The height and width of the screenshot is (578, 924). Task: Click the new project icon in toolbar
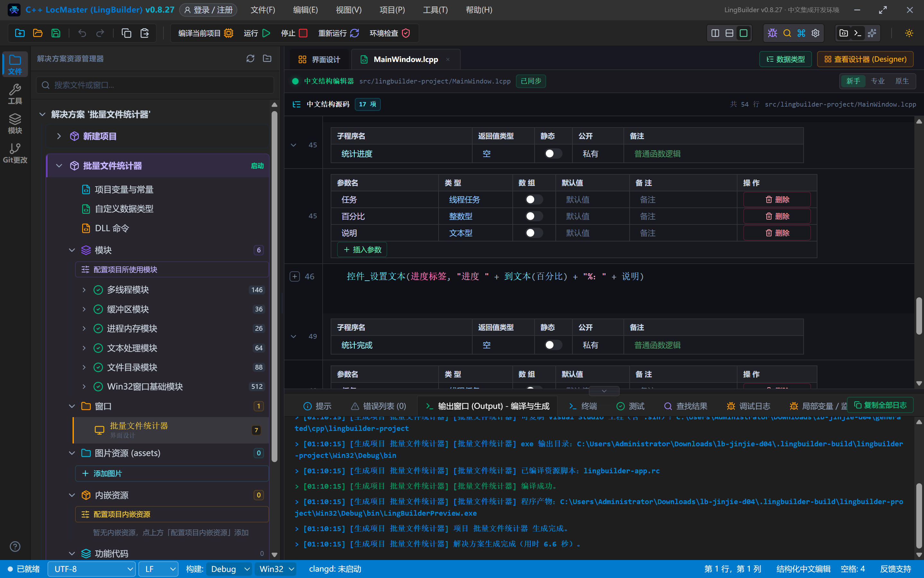[x=20, y=33]
